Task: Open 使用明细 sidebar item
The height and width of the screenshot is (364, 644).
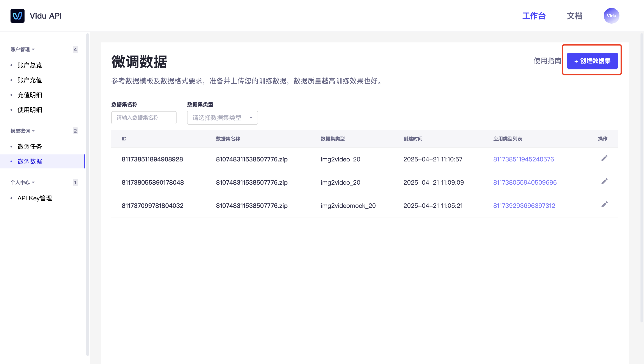Action: 30,110
